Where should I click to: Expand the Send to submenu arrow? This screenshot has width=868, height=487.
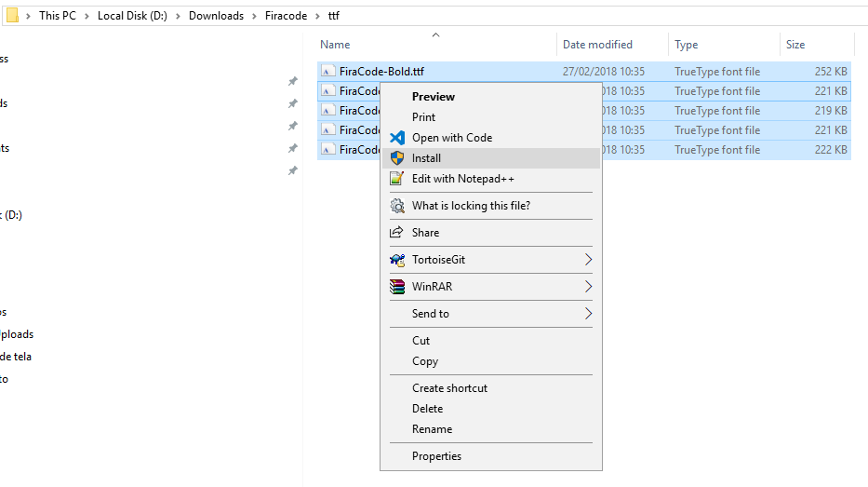point(588,314)
